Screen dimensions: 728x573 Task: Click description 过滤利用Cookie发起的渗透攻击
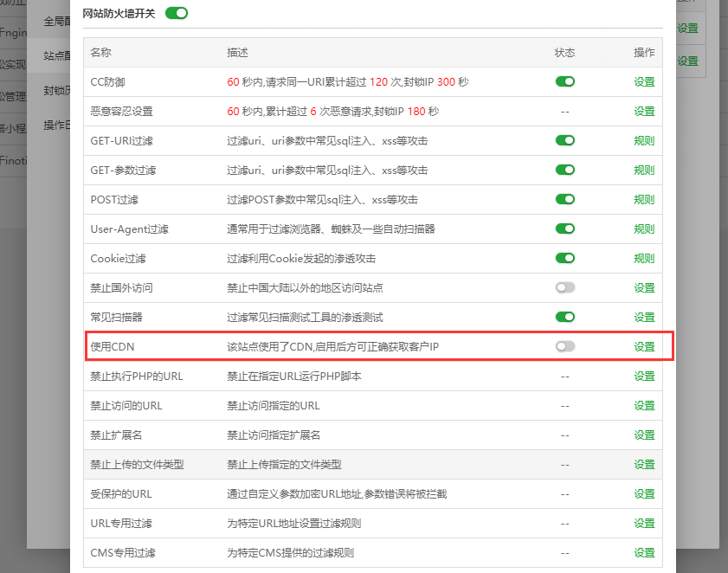[301, 259]
